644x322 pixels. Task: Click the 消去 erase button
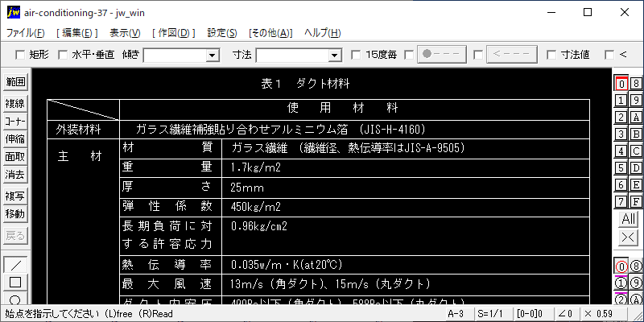click(x=15, y=175)
